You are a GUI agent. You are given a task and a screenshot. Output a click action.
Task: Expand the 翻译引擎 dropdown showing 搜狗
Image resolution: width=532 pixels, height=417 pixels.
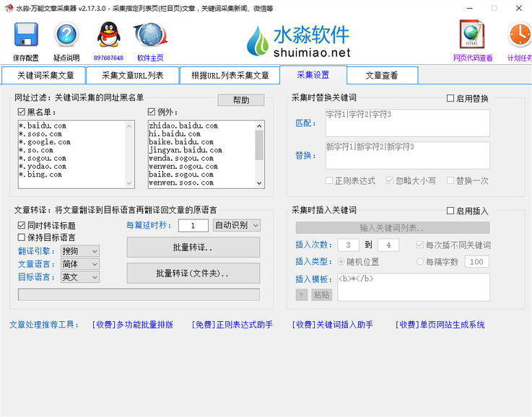pos(80,251)
